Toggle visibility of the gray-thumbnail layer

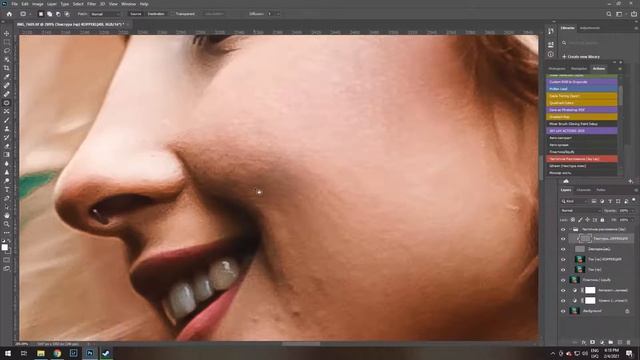click(x=563, y=249)
